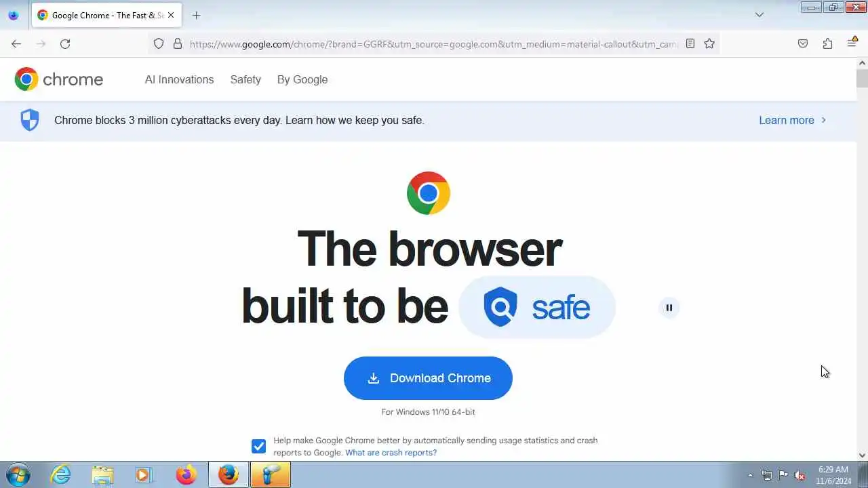Open the What are crash reports link
Screen dimensions: 868x488
point(391,453)
